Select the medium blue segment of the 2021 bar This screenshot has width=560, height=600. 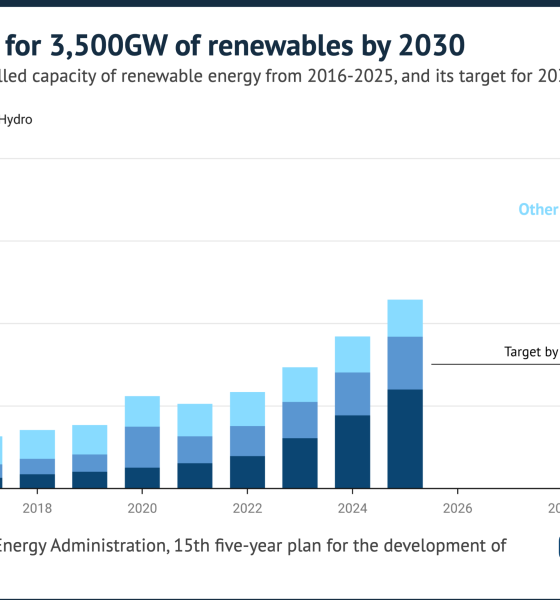pyautogui.click(x=195, y=450)
